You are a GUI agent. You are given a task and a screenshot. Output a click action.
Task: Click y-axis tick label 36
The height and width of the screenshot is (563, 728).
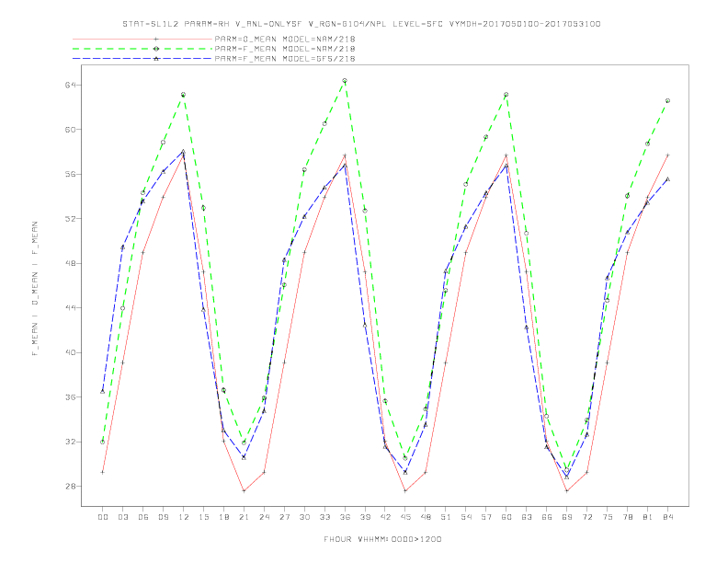click(x=70, y=397)
